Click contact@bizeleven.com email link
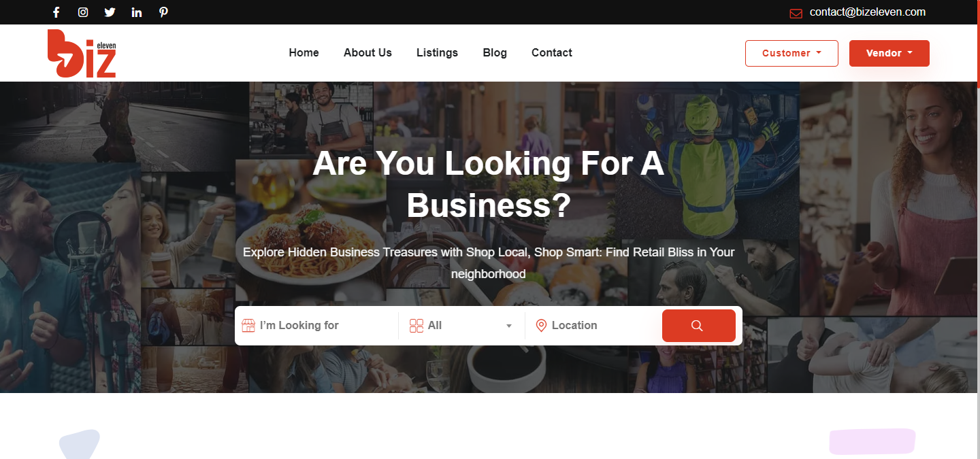The height and width of the screenshot is (459, 980). [868, 12]
